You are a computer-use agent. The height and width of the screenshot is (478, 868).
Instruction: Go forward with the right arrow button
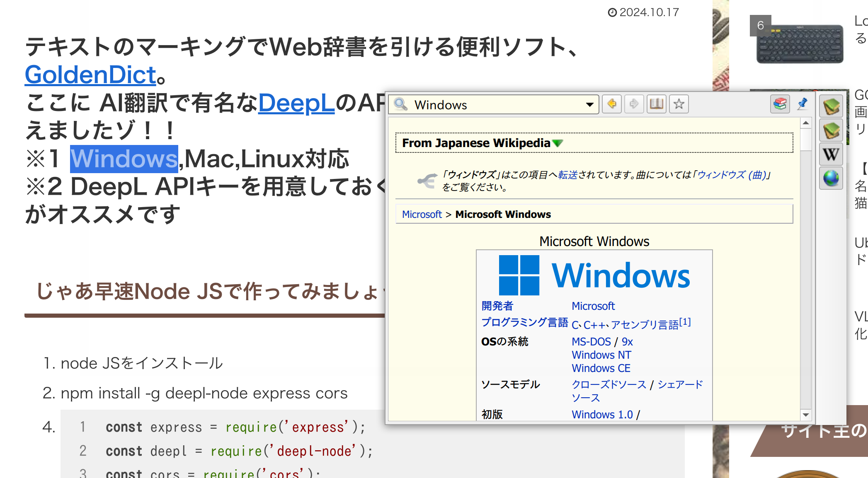point(634,104)
